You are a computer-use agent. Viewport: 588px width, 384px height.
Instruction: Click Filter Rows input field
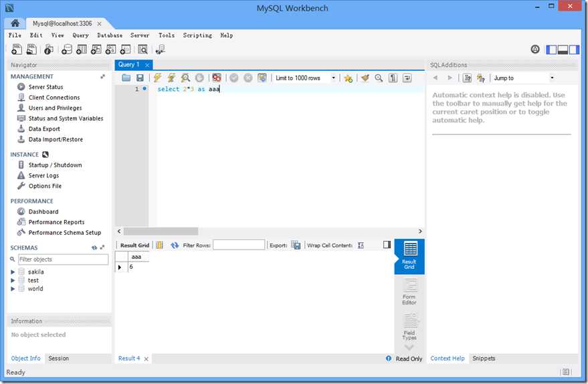(239, 245)
